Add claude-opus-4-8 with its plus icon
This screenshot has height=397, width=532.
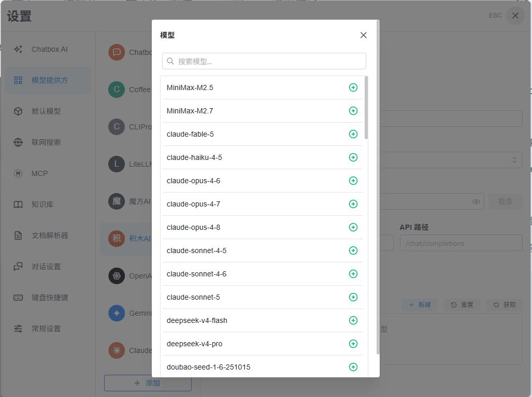(x=353, y=227)
